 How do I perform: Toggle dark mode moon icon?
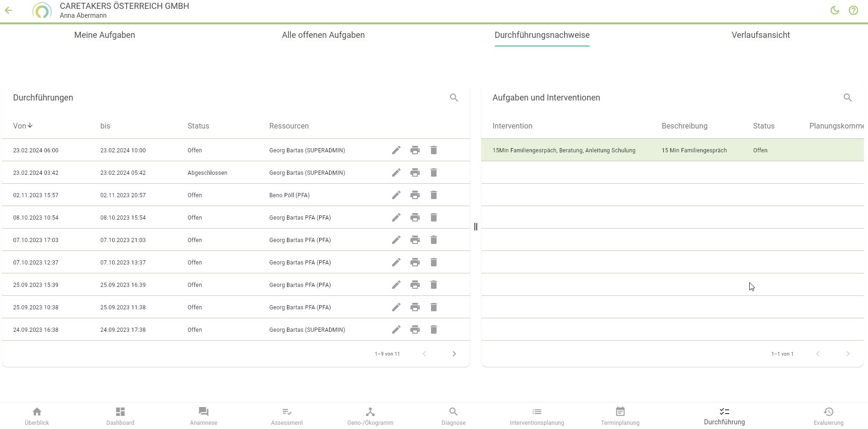coord(834,10)
